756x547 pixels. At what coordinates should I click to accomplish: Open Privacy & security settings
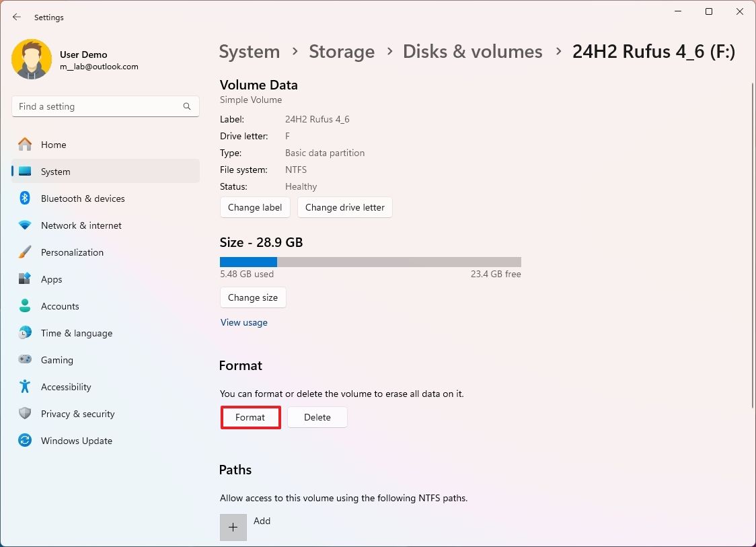point(78,414)
